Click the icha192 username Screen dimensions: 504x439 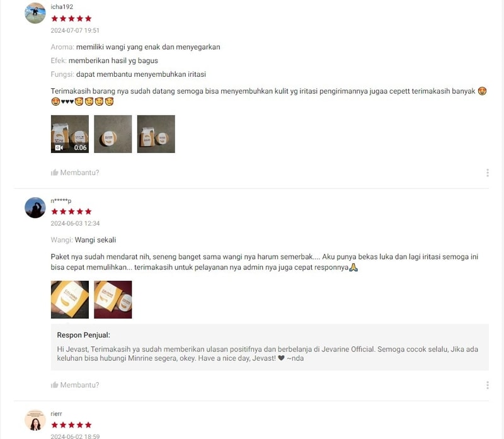62,7
